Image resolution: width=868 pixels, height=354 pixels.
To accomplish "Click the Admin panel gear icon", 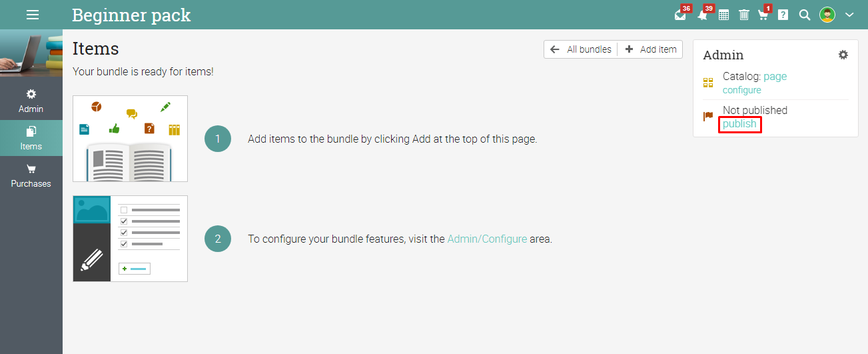I will [x=843, y=55].
